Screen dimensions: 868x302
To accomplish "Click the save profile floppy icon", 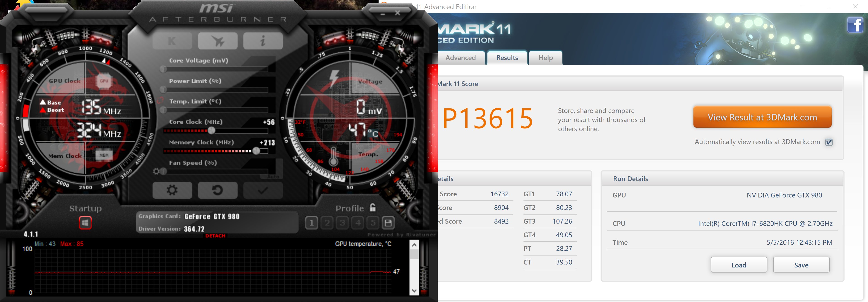I will point(388,223).
